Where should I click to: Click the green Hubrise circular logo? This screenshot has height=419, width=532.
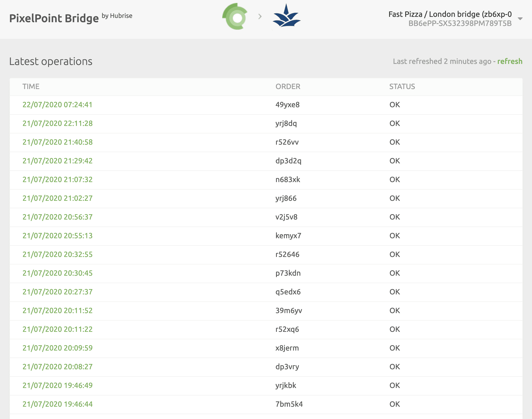tap(235, 17)
